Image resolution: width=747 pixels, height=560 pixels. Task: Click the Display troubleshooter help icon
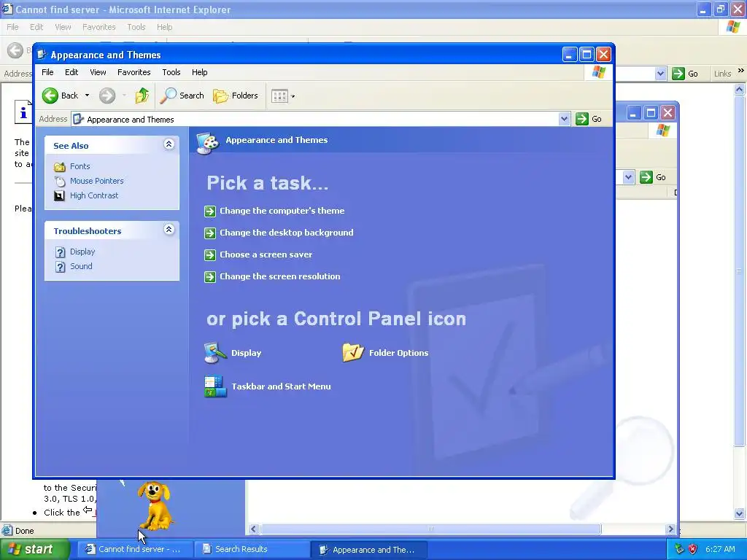(60, 252)
